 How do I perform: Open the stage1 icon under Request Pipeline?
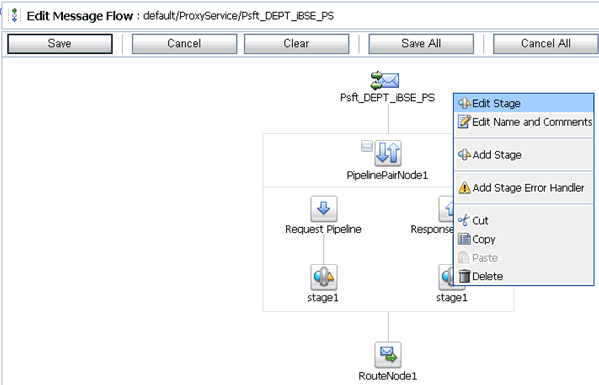(324, 277)
